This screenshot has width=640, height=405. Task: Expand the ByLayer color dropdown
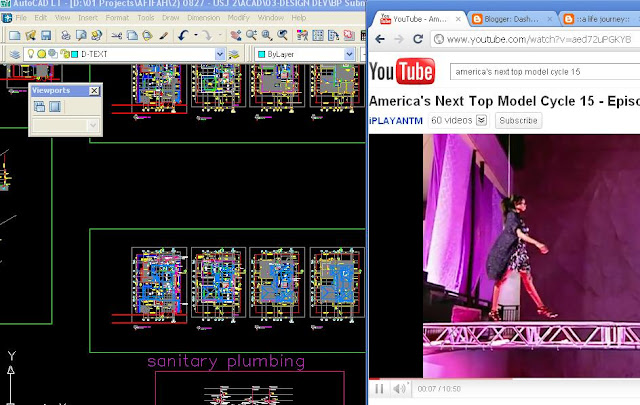(x=349, y=54)
